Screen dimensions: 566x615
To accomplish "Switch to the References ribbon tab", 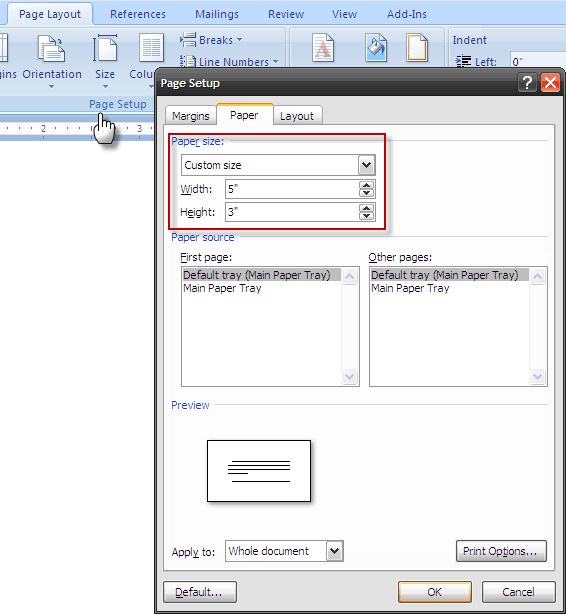I will coord(138,14).
